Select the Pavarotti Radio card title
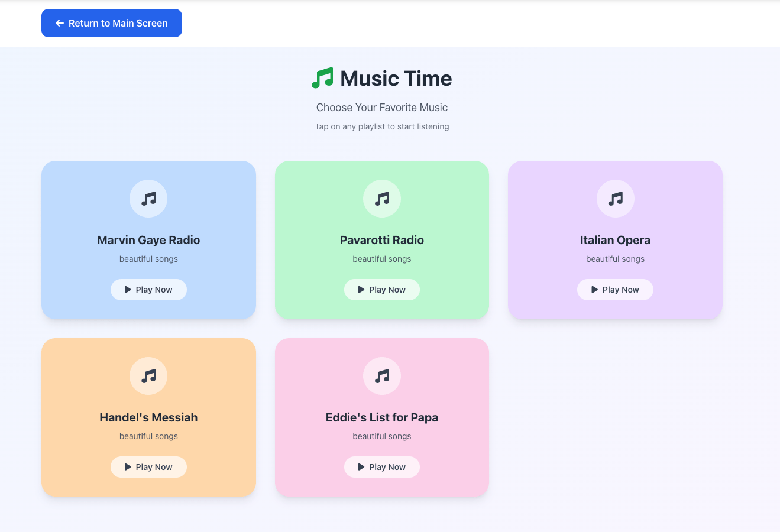780x532 pixels. pyautogui.click(x=382, y=240)
